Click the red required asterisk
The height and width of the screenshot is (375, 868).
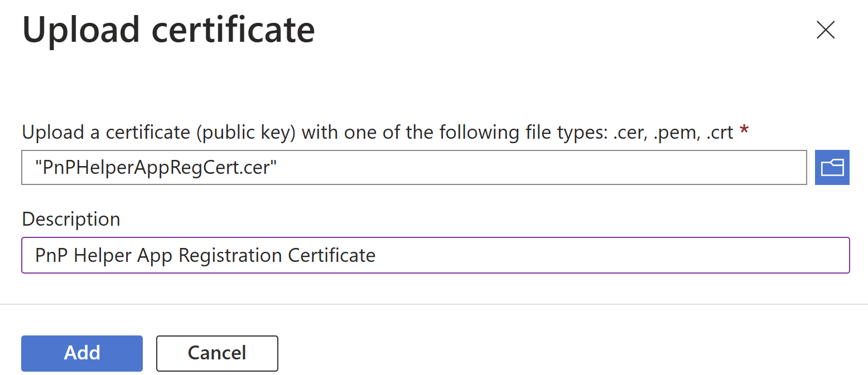(x=744, y=131)
